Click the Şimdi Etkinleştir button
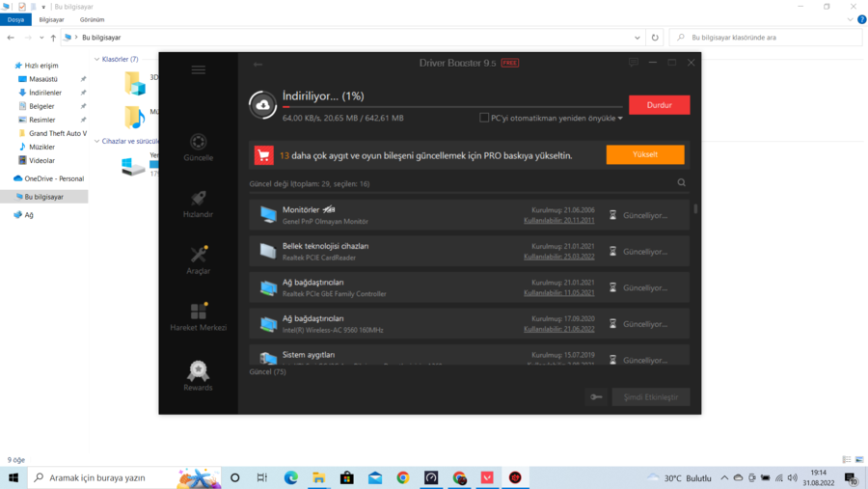This screenshot has height=489, width=868. pyautogui.click(x=650, y=397)
